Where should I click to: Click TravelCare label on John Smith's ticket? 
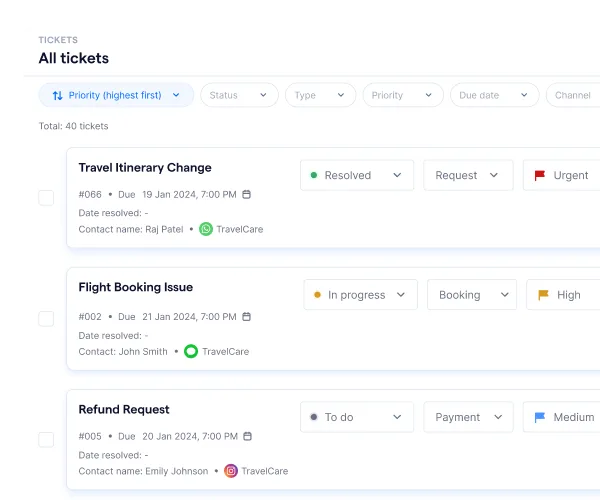[x=225, y=351]
